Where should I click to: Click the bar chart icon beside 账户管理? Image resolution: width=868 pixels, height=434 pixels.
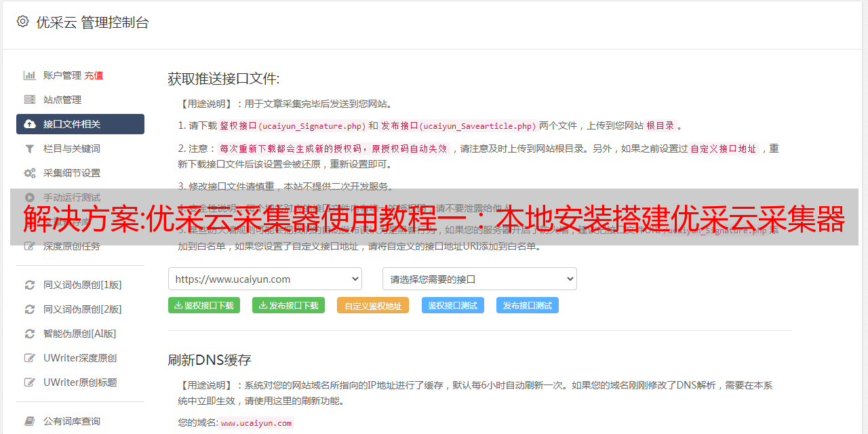(30, 75)
